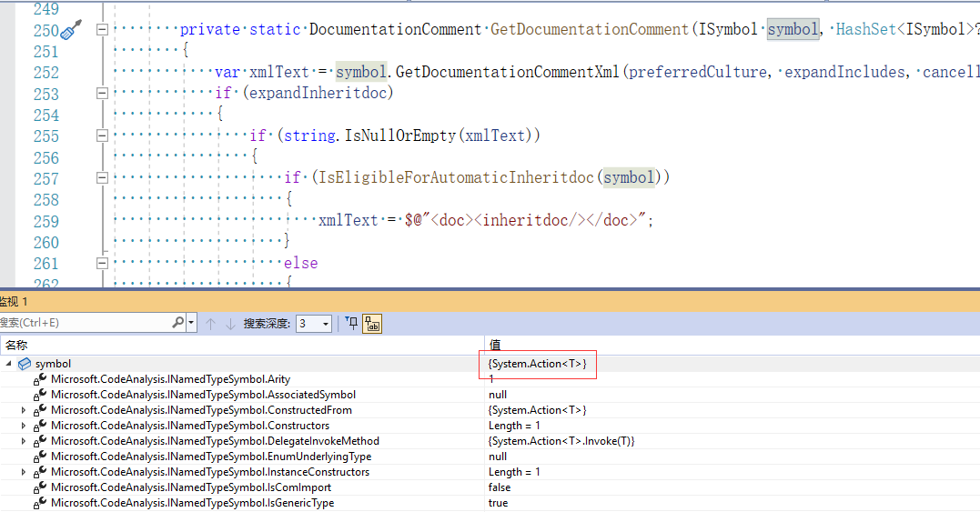Collapse the if block at line 253

click(102, 93)
